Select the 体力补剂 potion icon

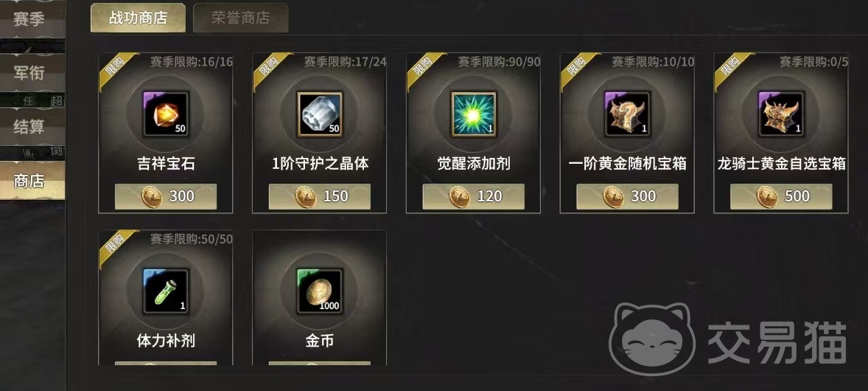pos(166,291)
